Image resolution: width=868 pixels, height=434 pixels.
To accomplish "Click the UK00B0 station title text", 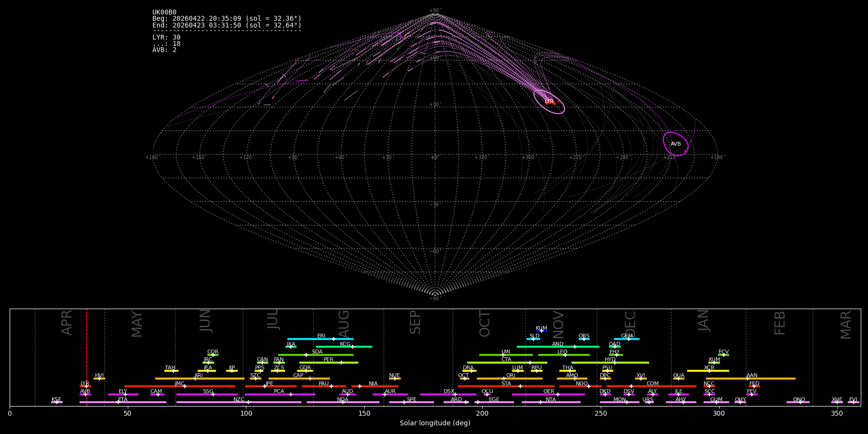I will coord(164,13).
